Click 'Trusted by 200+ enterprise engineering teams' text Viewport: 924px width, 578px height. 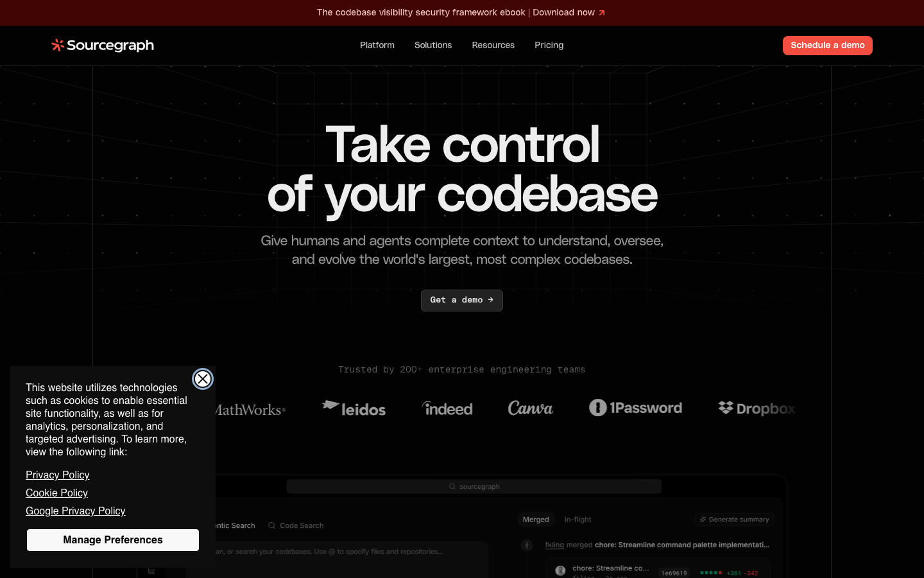[x=462, y=369]
